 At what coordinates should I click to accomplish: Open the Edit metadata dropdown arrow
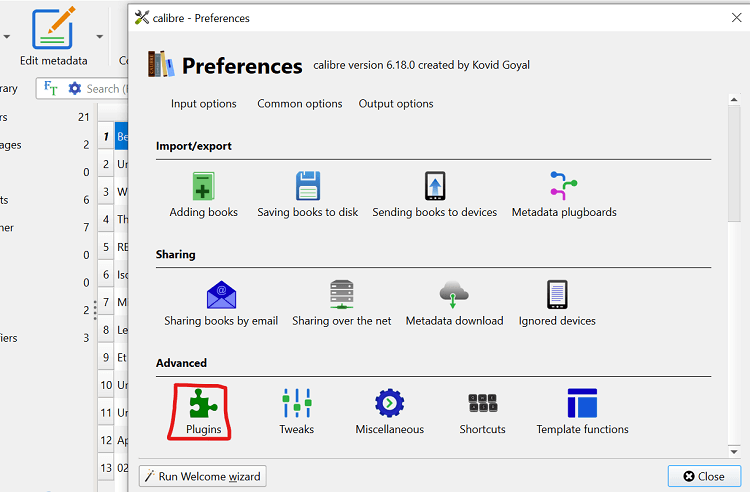[99, 36]
